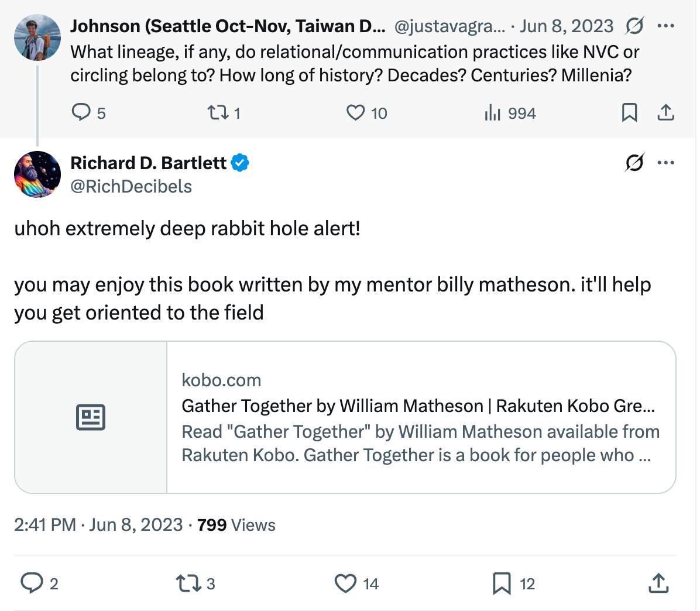The image size is (700, 611).
Task: Reply to Johnson's tweet
Action: coord(81,112)
